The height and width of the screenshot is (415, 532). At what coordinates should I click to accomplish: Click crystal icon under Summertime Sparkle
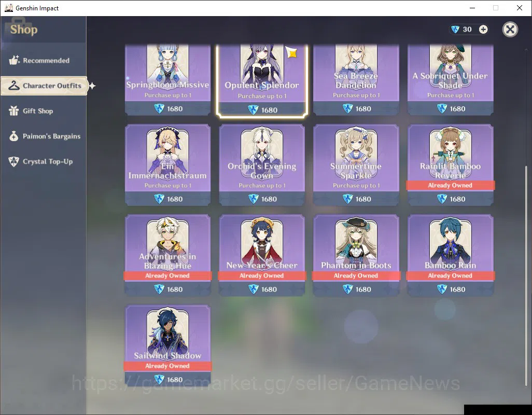(x=347, y=199)
